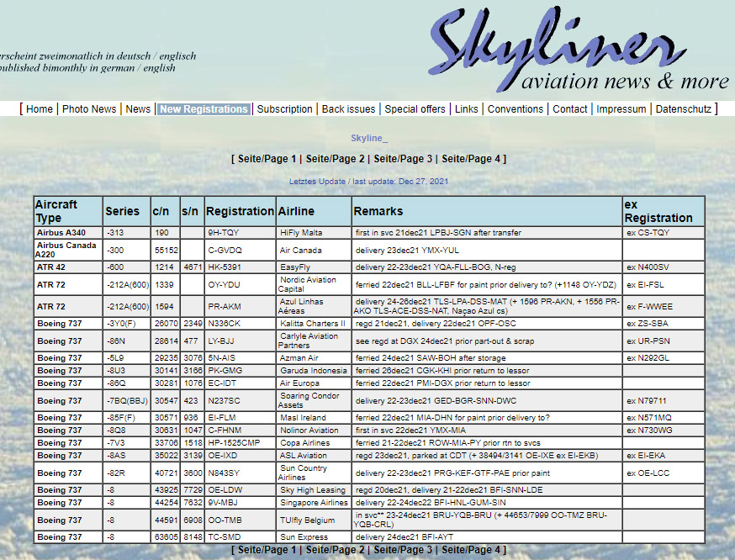Open Special offers page

coord(415,109)
